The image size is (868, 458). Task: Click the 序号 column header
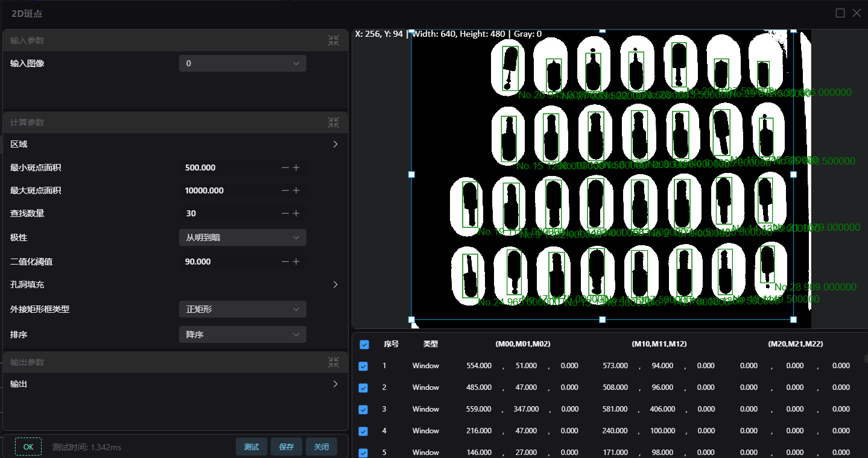(x=391, y=344)
